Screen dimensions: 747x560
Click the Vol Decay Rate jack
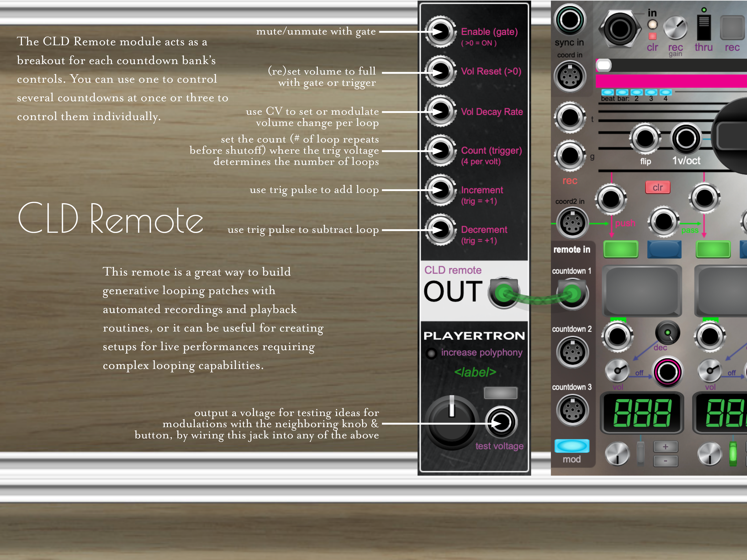click(x=440, y=111)
